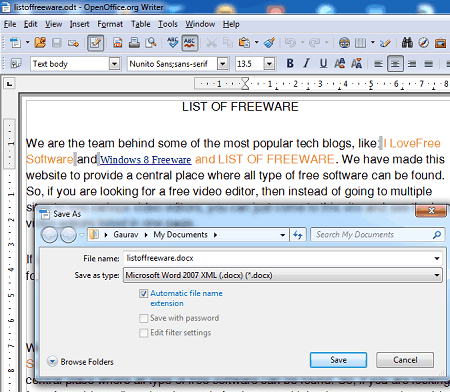This screenshot has width=450, height=392.
Task: Click the File name text field
Action: click(x=283, y=258)
